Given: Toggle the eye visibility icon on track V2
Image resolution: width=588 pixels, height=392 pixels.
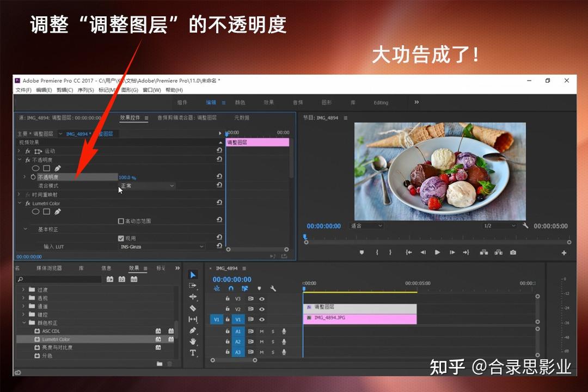Looking at the screenshot, I should point(262,309).
